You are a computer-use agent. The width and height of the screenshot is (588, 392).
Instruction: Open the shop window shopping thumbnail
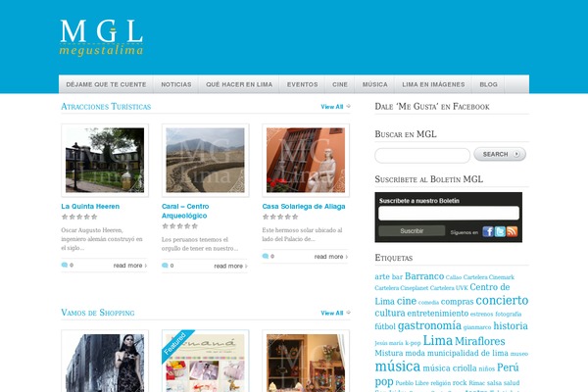tap(306, 362)
